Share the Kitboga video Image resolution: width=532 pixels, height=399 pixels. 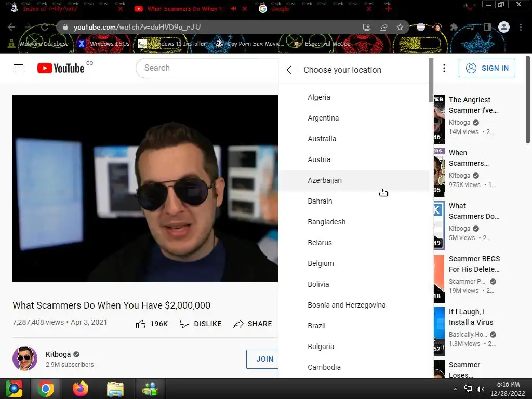(x=253, y=324)
